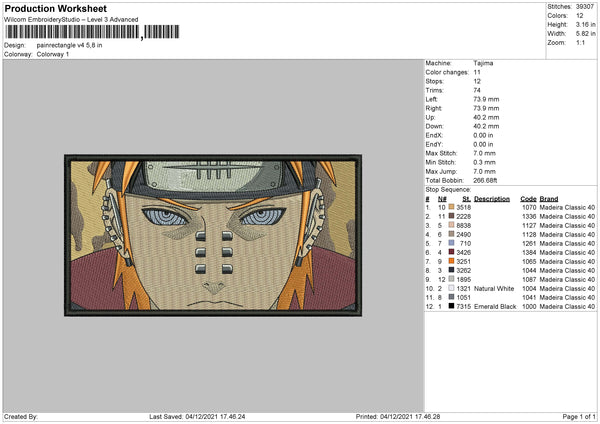Image resolution: width=600 pixels, height=424 pixels.
Task: Select the brown 2228 thread swatch
Action: (x=451, y=216)
